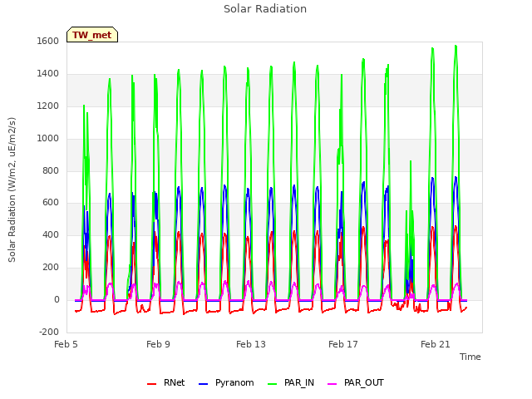Select the TW_met annotation label

point(92,35)
